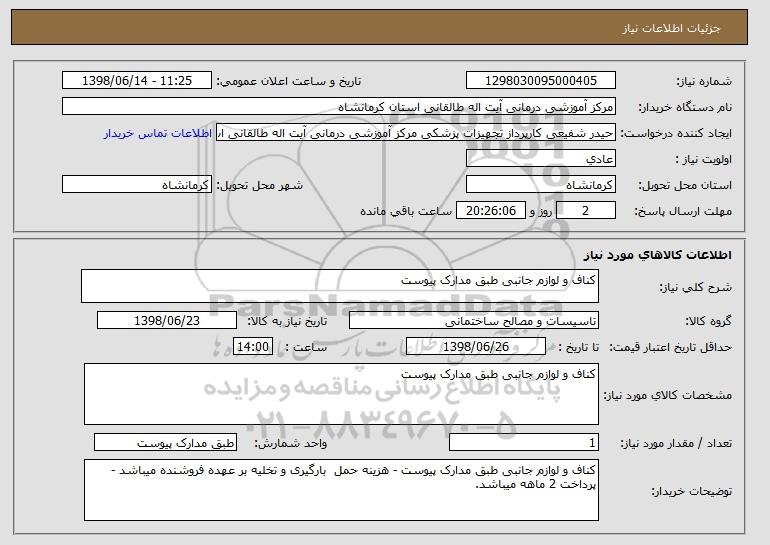Click the توضیحات خریدار label
The height and width of the screenshot is (545, 770).
pos(691,491)
